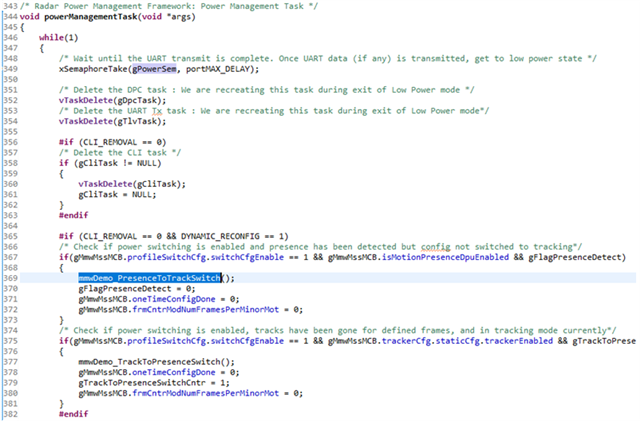The image size is (640, 421).
Task: Click the 'Delete the DPC task' comment
Action: [267, 90]
